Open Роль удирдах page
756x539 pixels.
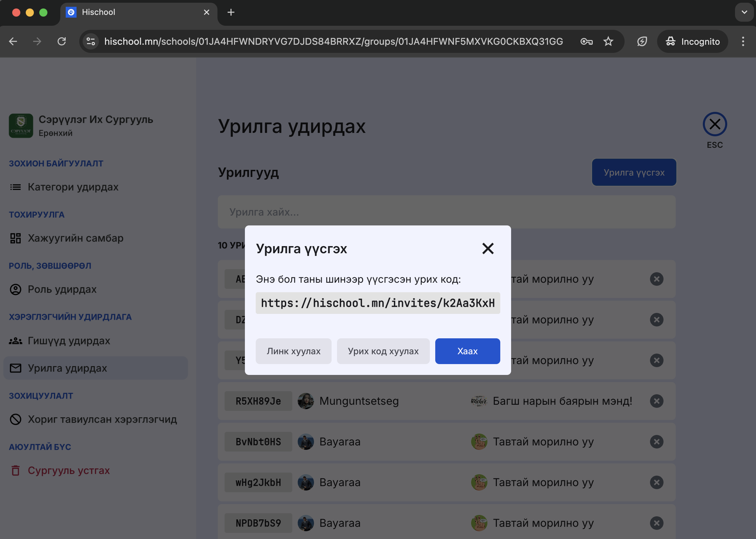[62, 290]
